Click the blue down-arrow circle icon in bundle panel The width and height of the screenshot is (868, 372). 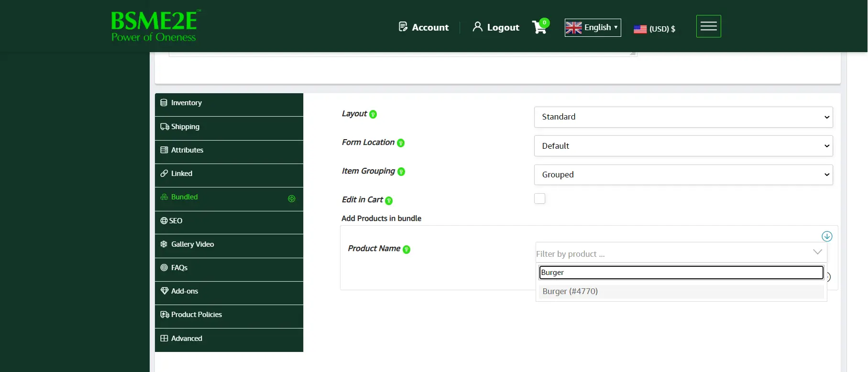827,236
